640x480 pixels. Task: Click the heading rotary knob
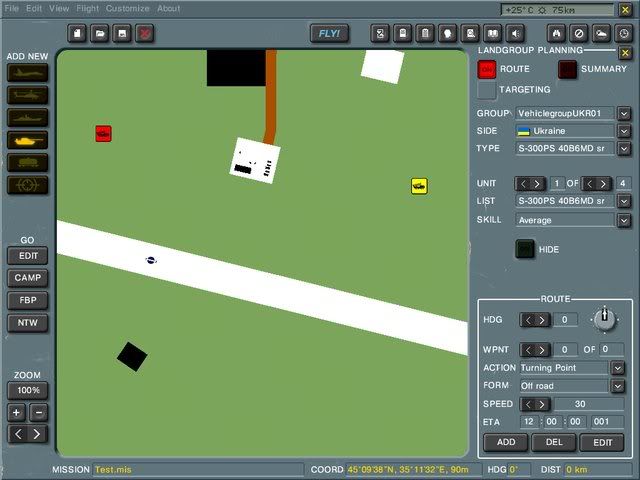(x=603, y=320)
